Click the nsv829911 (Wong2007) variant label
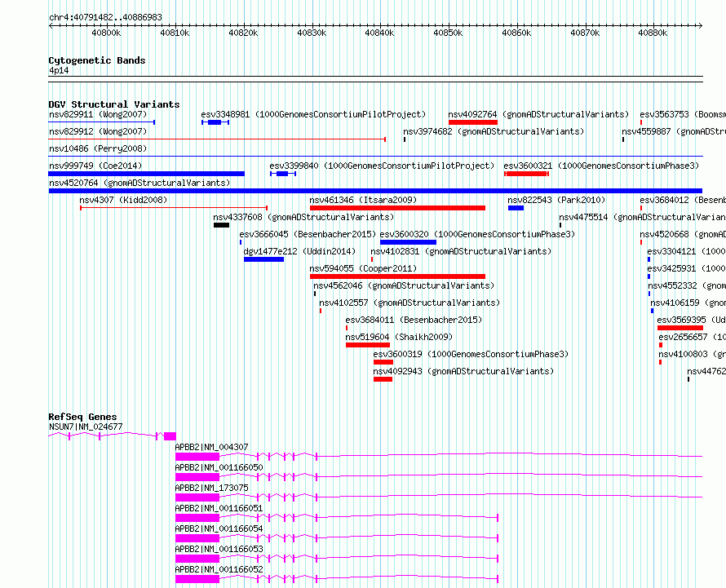 (x=98, y=114)
